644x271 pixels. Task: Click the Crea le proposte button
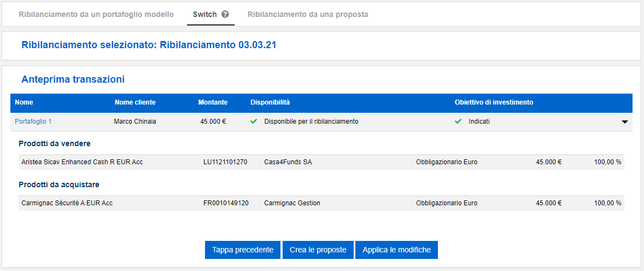[x=318, y=250]
